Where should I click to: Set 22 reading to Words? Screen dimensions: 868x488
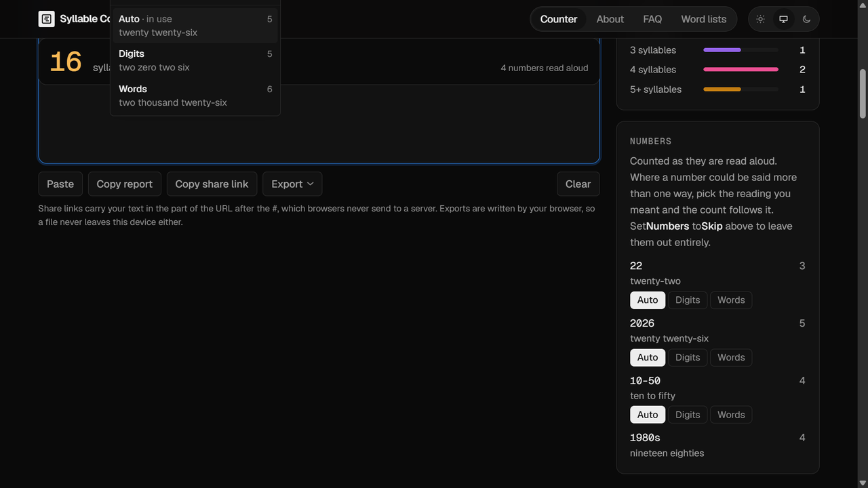tap(731, 300)
